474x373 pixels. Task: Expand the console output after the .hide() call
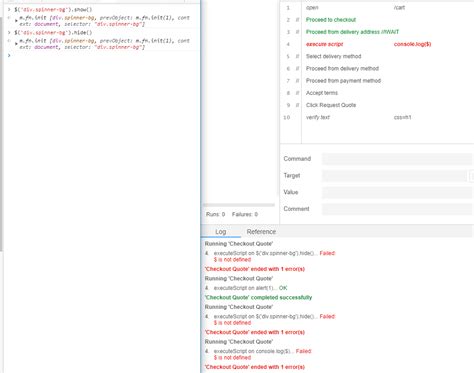pos(16,44)
